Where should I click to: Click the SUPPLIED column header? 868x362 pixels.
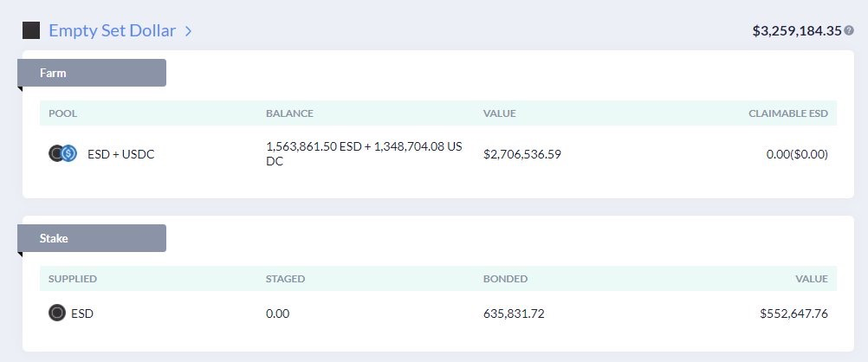(x=73, y=279)
